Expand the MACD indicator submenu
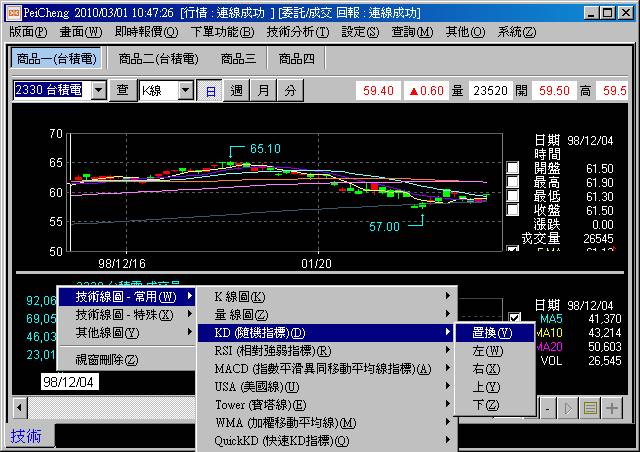Image resolution: width=640 pixels, height=452 pixels. (327, 368)
